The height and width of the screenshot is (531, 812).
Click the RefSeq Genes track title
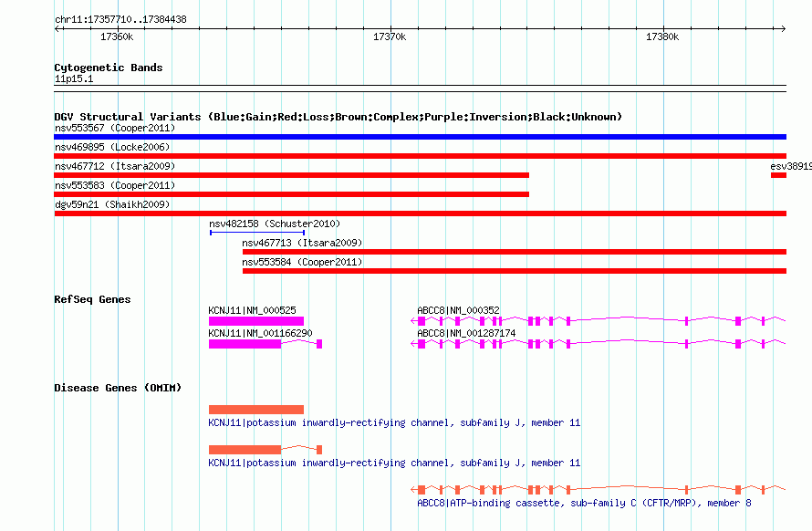[92, 299]
